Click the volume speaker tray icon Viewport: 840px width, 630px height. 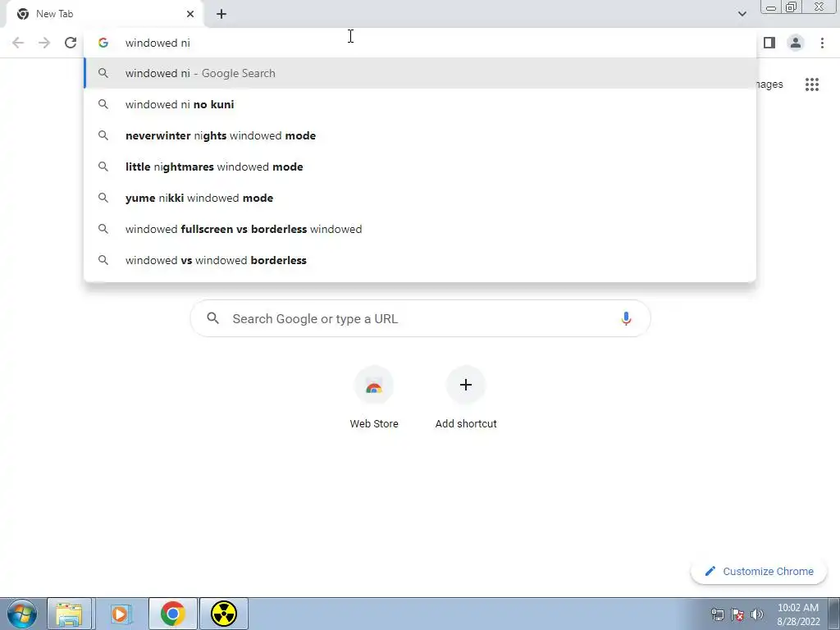click(756, 614)
